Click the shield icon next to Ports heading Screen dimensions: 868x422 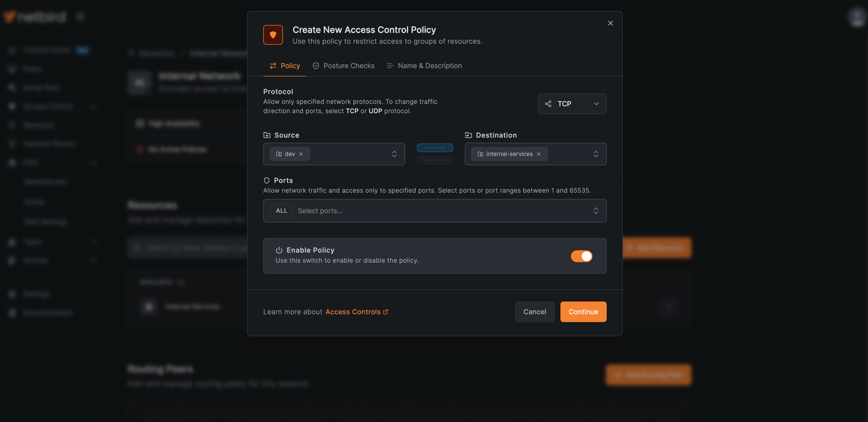(266, 180)
